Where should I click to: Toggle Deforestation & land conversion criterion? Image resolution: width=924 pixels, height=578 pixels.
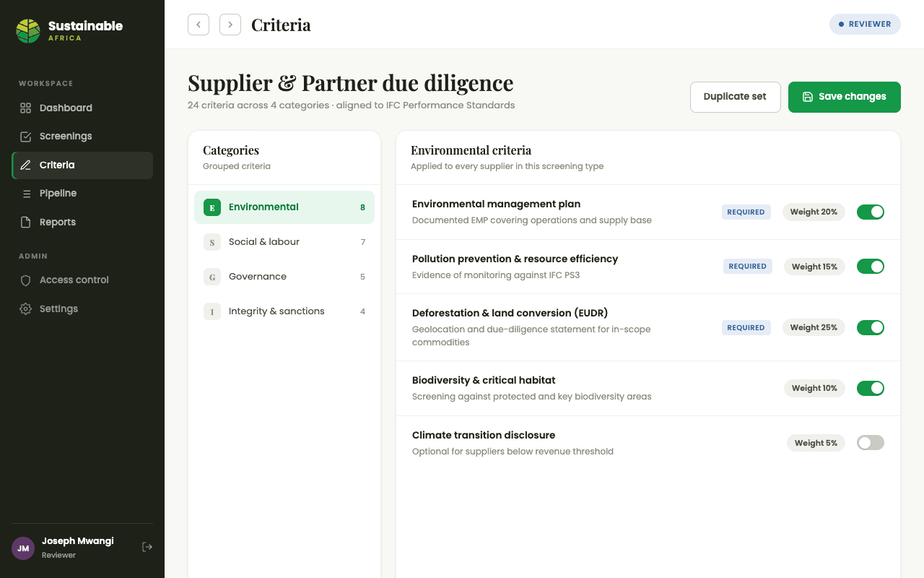point(871,327)
